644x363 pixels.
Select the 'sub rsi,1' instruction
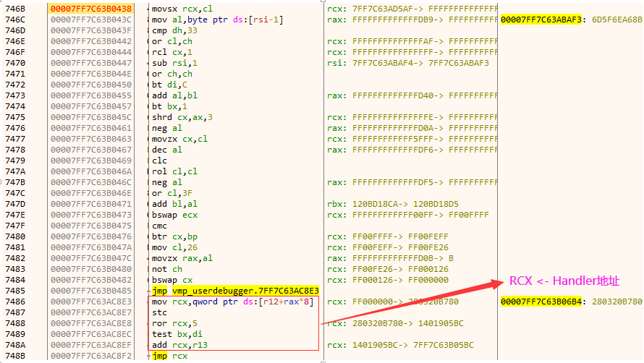(174, 63)
